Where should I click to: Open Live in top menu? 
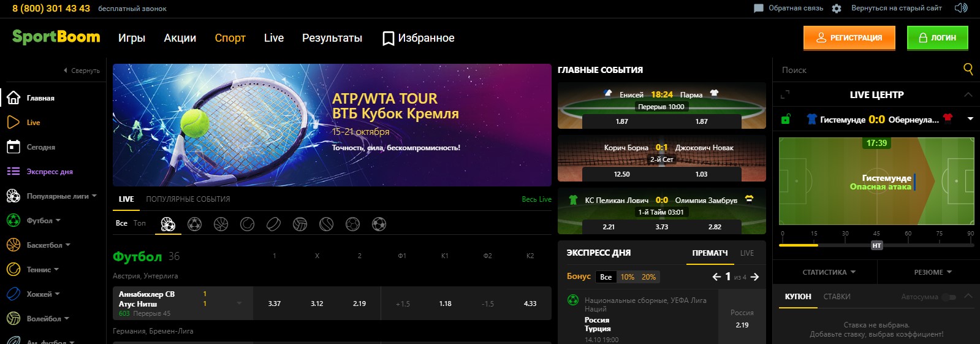click(274, 38)
